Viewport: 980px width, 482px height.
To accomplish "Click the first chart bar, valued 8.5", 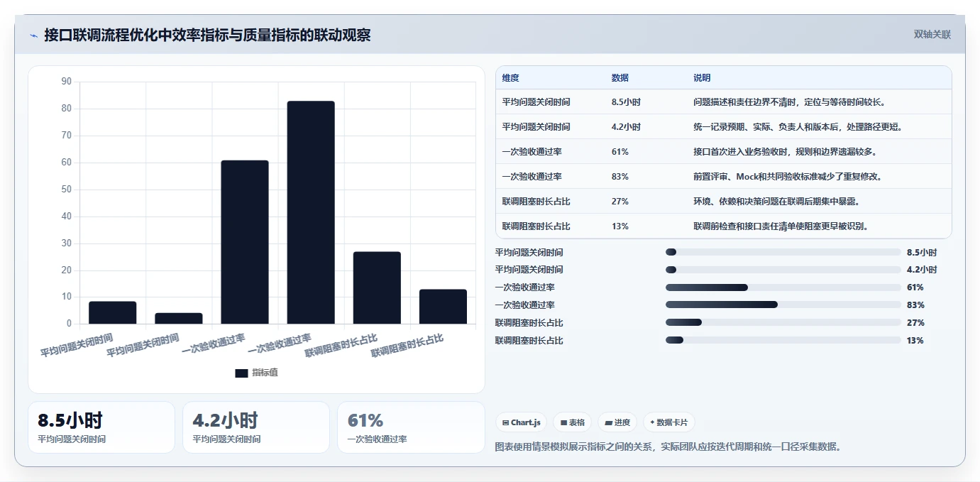I will coord(112,312).
